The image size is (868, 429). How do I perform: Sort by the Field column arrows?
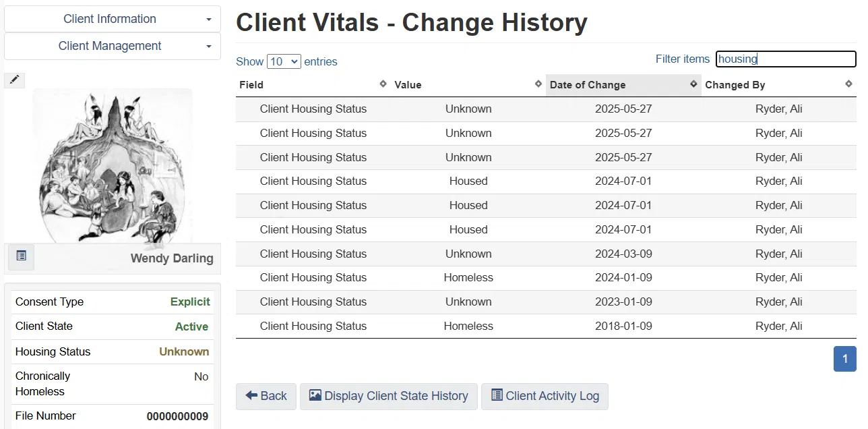pyautogui.click(x=383, y=84)
